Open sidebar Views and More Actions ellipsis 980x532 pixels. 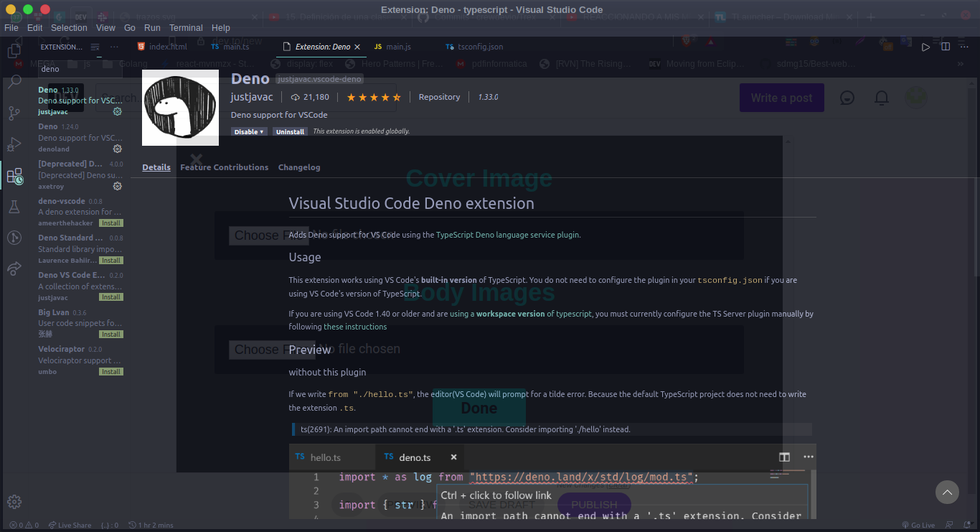(114, 47)
